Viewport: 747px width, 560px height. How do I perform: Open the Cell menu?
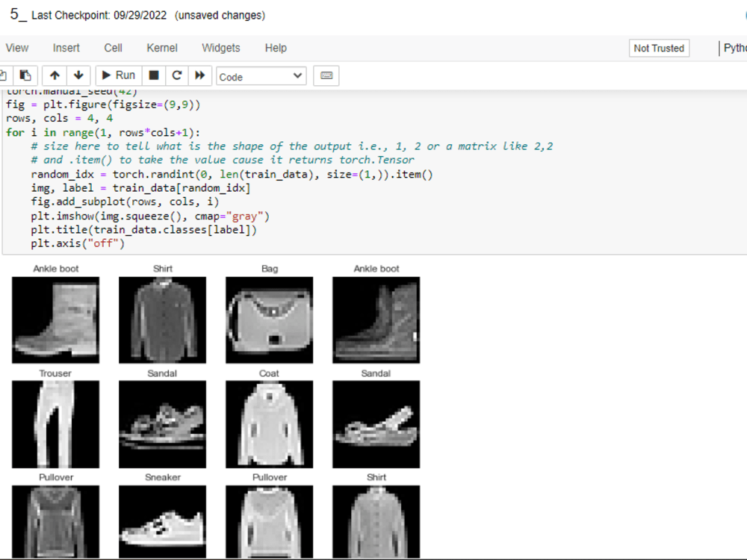[x=113, y=48]
